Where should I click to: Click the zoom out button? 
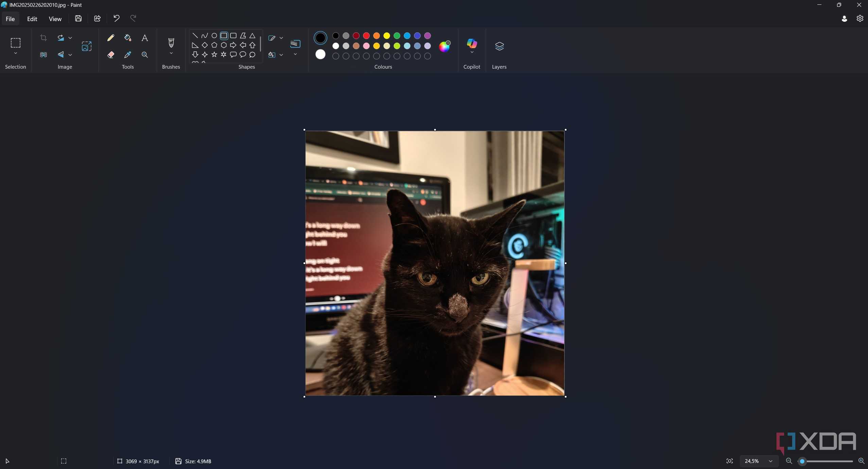coord(789,461)
